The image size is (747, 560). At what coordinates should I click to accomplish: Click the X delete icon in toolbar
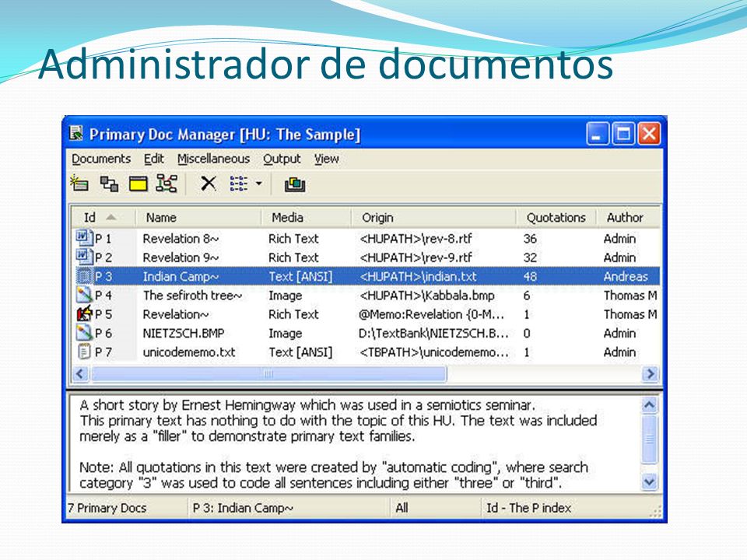tap(209, 184)
